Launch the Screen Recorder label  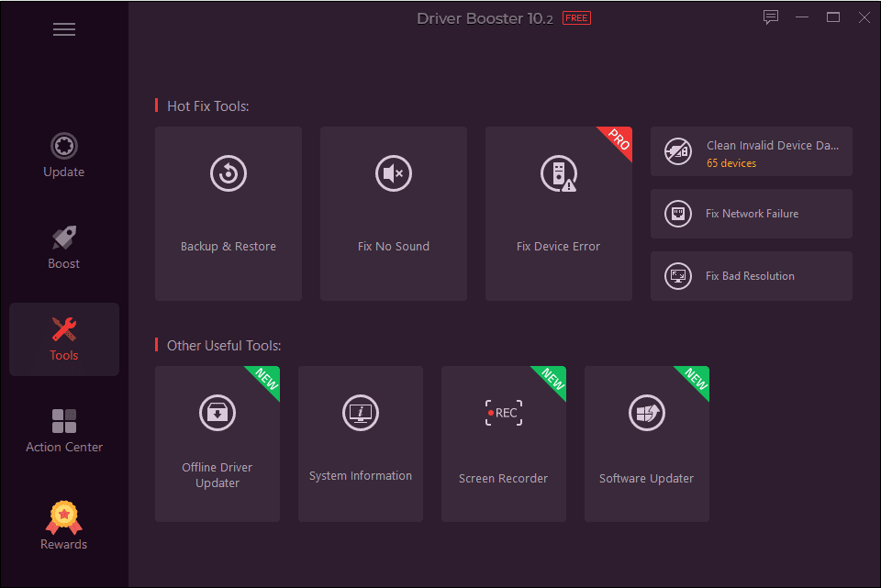click(504, 479)
